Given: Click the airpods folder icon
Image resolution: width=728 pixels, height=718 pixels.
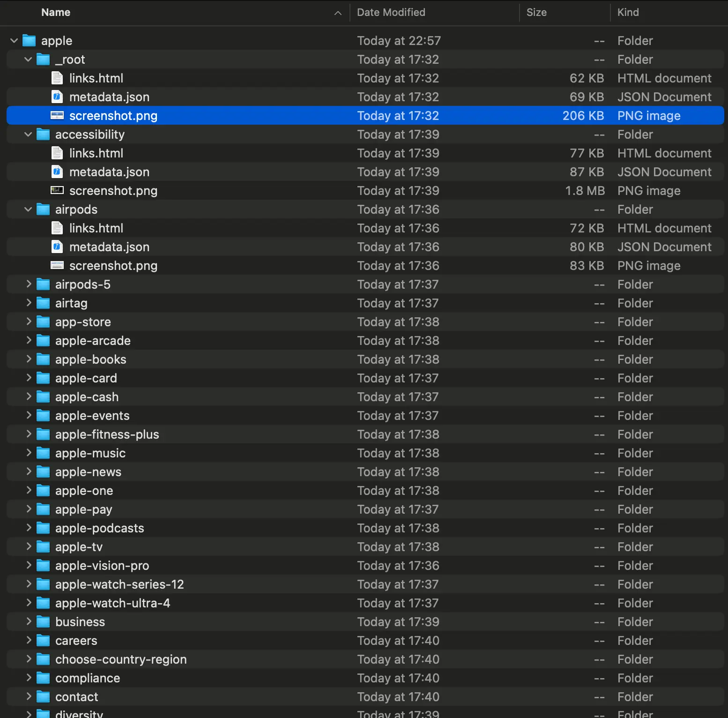Looking at the screenshot, I should click(x=43, y=209).
